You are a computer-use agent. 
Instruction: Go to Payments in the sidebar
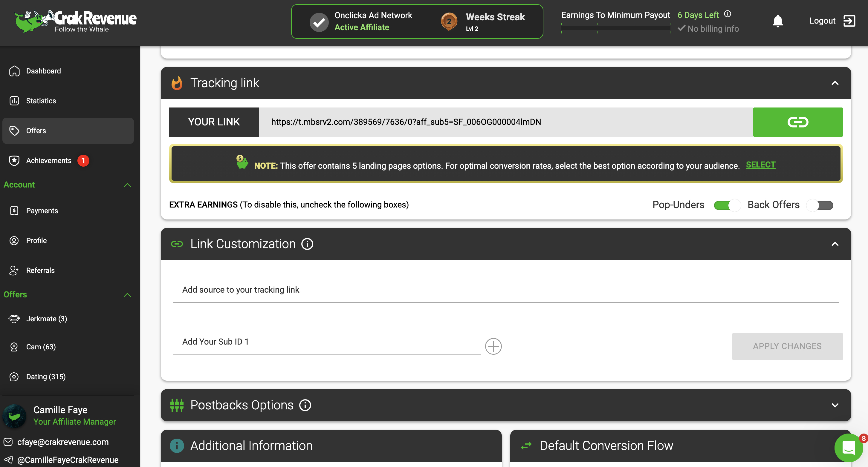point(42,211)
